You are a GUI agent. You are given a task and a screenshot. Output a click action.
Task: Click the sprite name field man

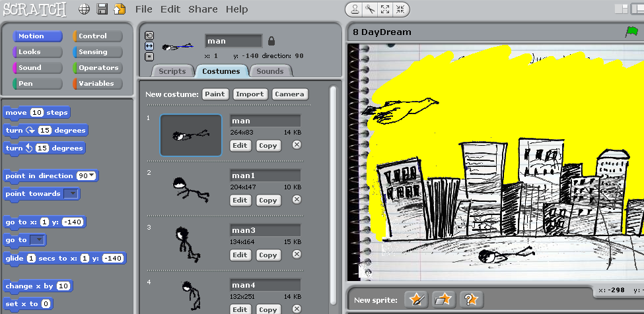[x=233, y=41]
